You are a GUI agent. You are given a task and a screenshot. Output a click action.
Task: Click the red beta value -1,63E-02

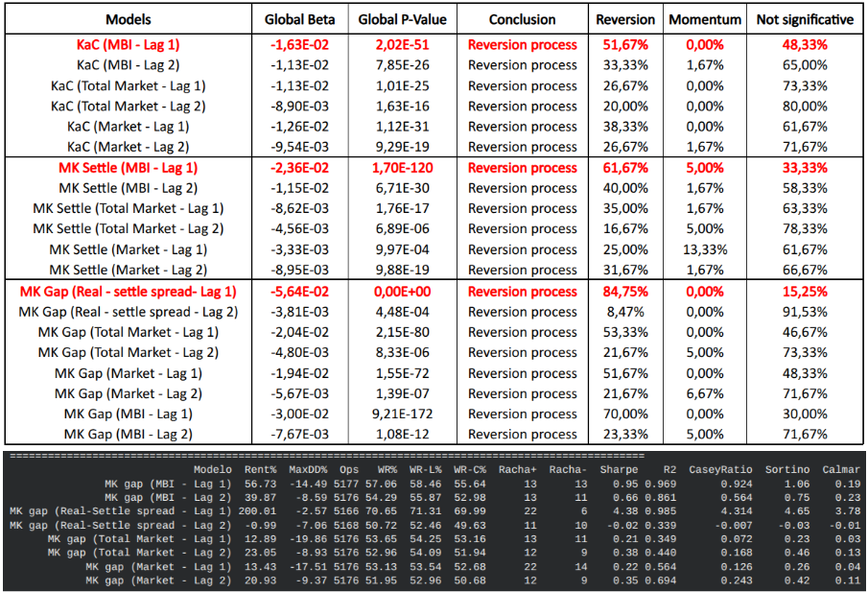(x=299, y=45)
